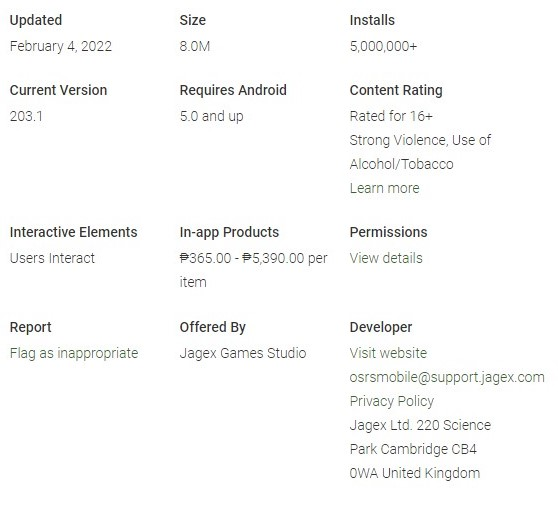This screenshot has height=523, width=558.
Task: Click the osrsmobile@support.jagex.com email link
Action: coord(447,377)
